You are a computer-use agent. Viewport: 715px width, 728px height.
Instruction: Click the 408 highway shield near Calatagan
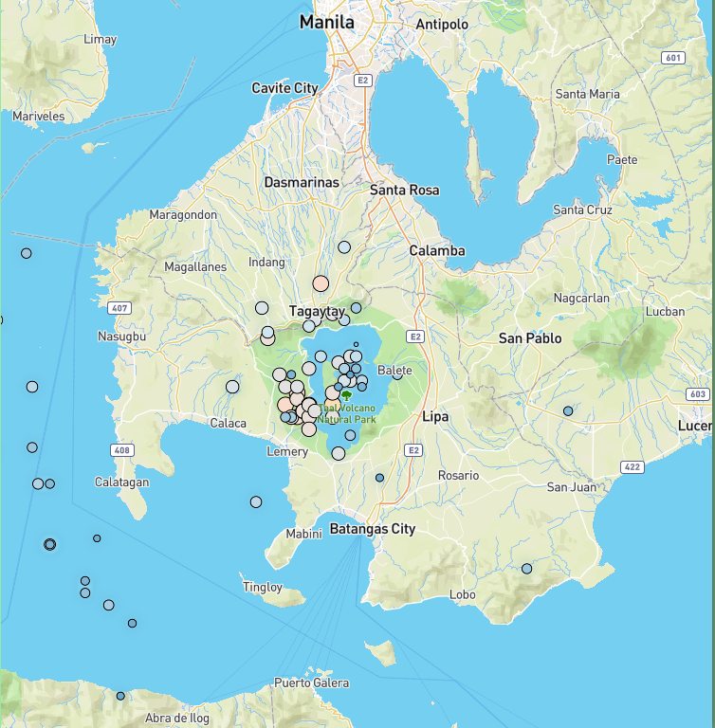pyautogui.click(x=120, y=450)
